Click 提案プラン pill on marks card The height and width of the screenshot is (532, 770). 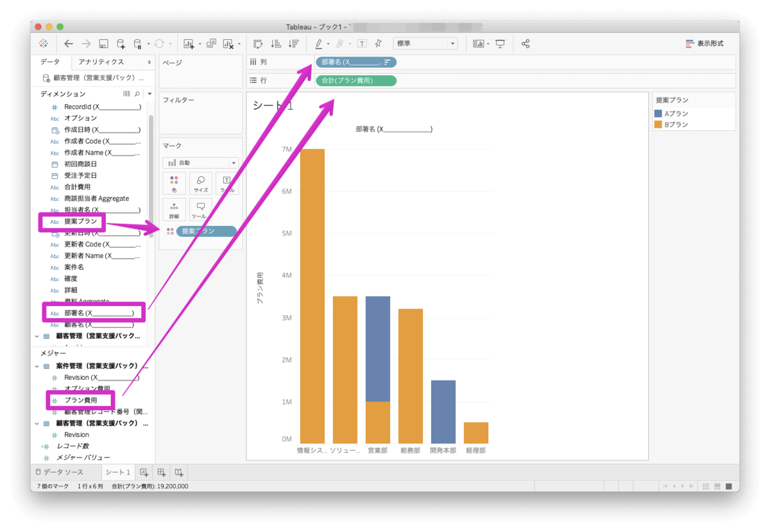pyautogui.click(x=206, y=231)
